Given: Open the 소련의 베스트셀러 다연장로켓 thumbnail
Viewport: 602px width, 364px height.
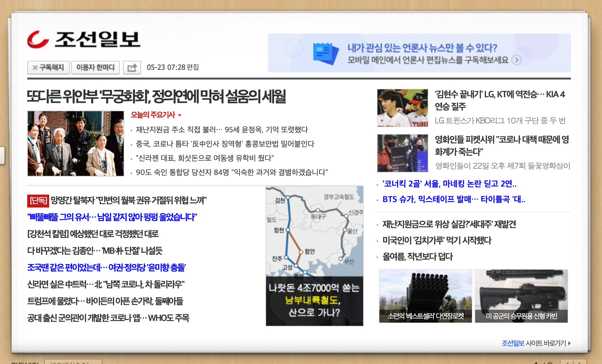Looking at the screenshot, I should click(x=426, y=296).
